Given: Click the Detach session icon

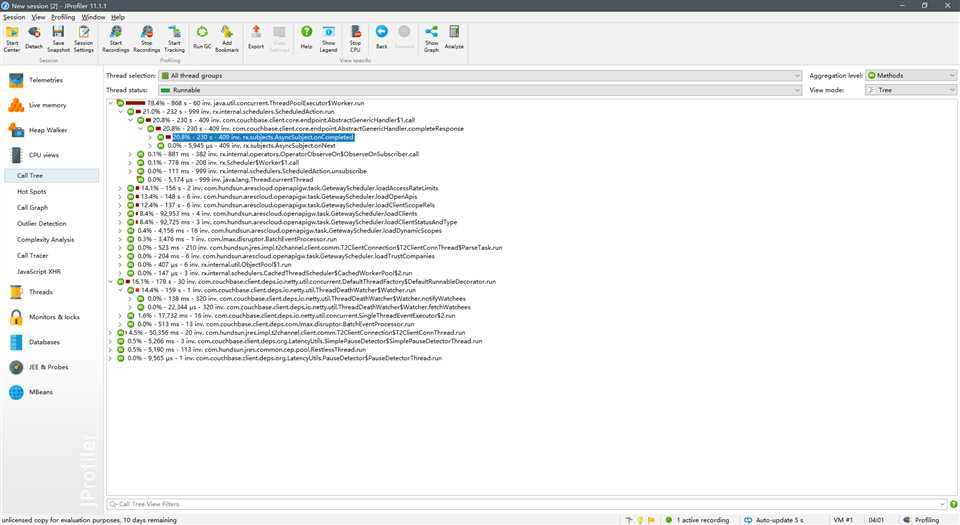Looking at the screenshot, I should coord(34,38).
